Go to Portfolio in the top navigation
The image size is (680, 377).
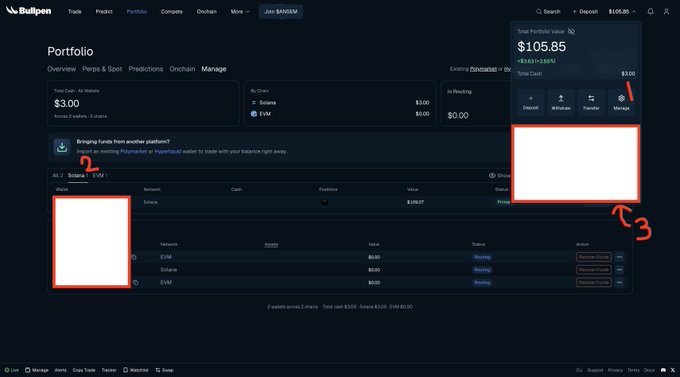[x=137, y=12]
